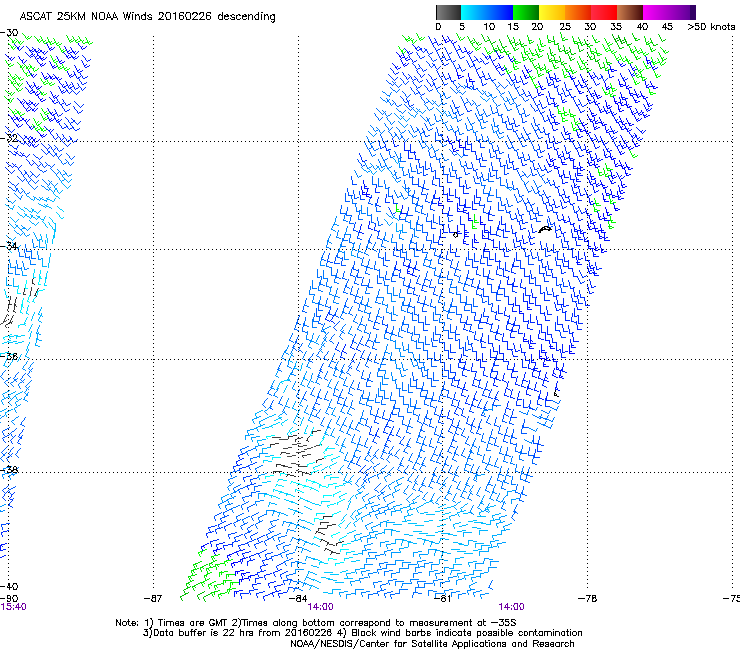The width and height of the screenshot is (740, 650).
Task: Select the '0' tick label under the color bar
Action: pyautogui.click(x=438, y=27)
